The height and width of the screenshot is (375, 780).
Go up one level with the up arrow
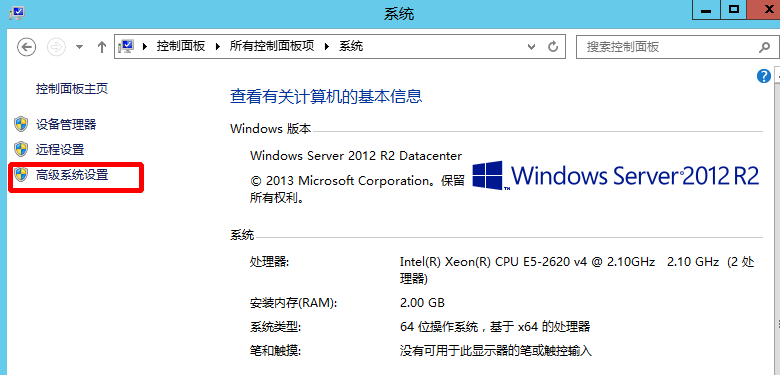(102, 47)
